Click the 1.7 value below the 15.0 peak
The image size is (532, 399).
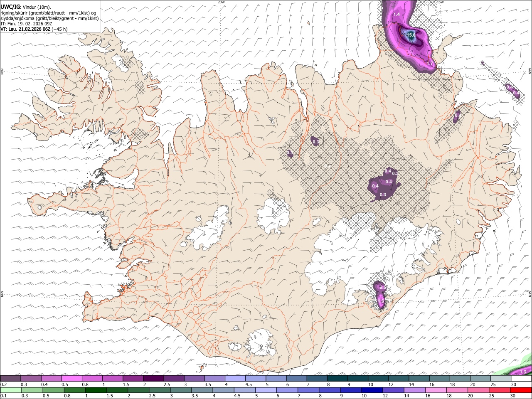[430, 64]
